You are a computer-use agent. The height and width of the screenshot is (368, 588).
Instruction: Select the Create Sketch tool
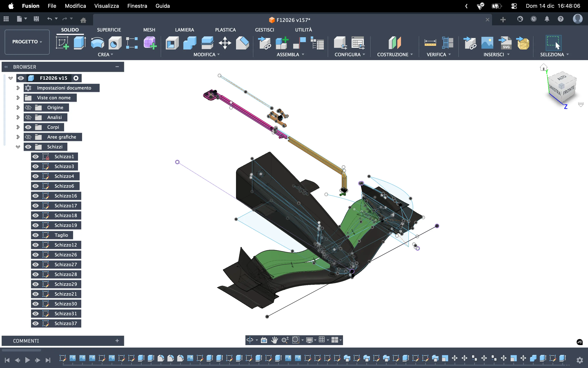pyautogui.click(x=62, y=43)
